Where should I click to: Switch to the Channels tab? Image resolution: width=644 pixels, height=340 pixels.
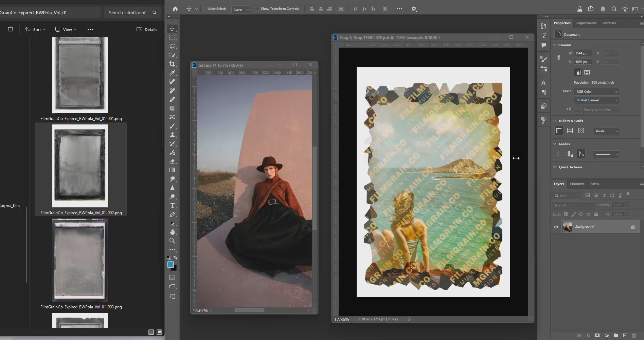(x=577, y=184)
